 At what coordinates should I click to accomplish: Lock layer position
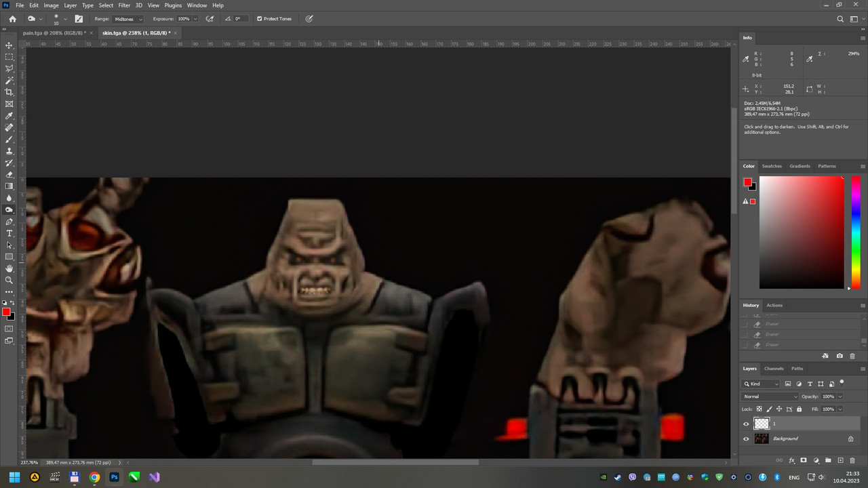(778, 409)
